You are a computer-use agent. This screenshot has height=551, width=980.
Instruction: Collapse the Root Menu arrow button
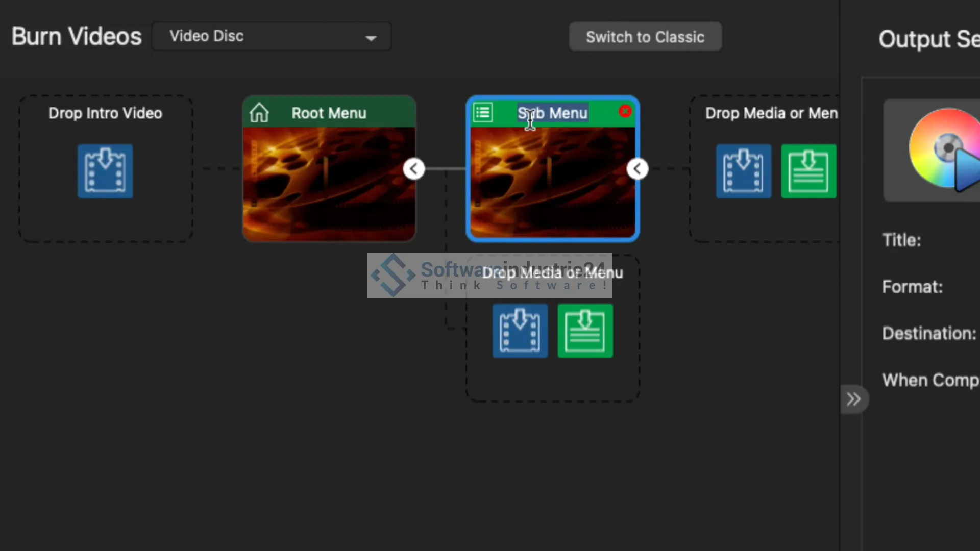point(414,169)
